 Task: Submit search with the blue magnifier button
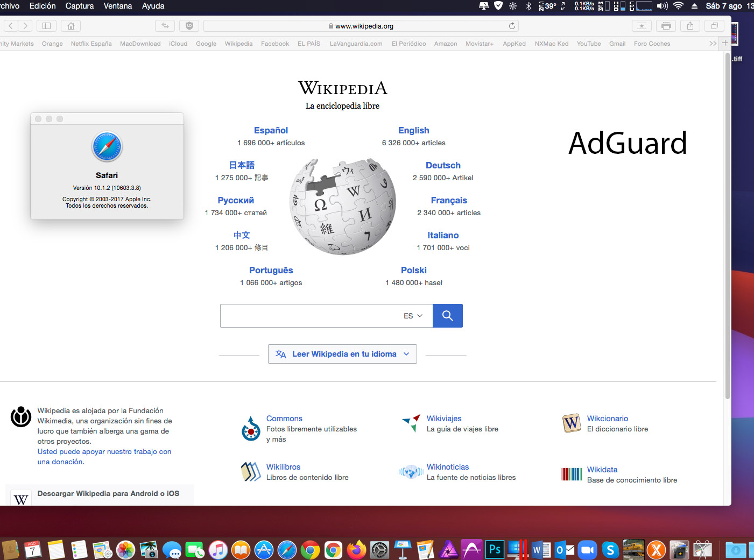click(x=447, y=316)
